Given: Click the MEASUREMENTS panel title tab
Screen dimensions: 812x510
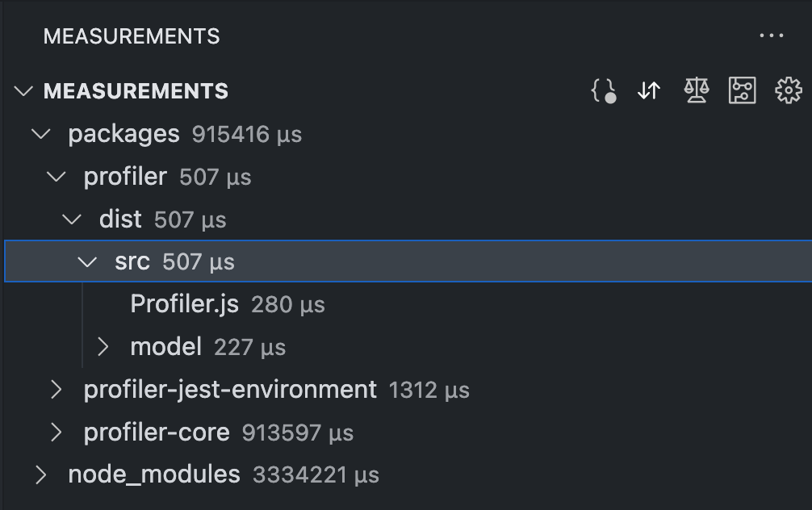Looking at the screenshot, I should (x=132, y=36).
